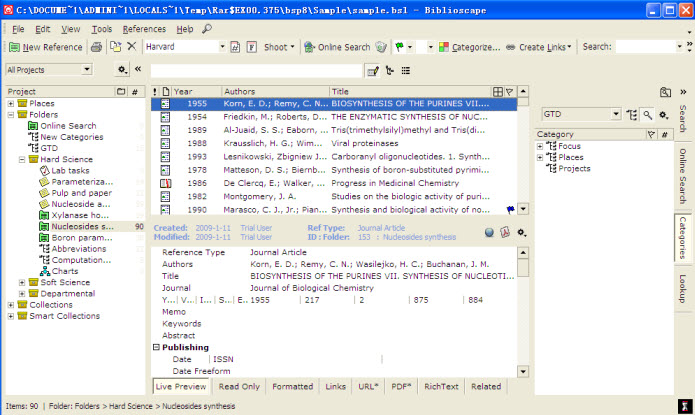Click the magnifier icon beside the GTD dropdown

647,115
